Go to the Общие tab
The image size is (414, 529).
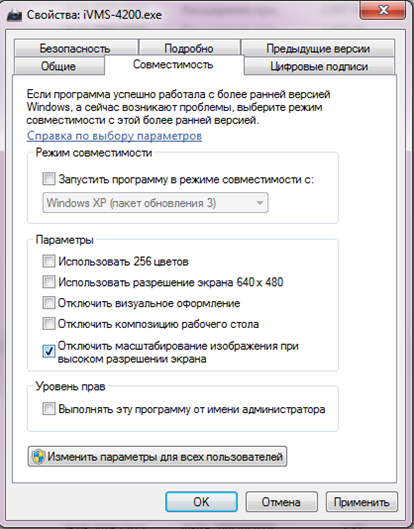click(x=59, y=66)
